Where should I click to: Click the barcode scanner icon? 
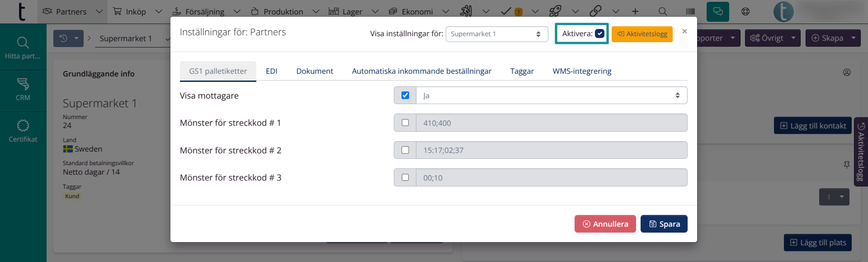[x=690, y=11]
